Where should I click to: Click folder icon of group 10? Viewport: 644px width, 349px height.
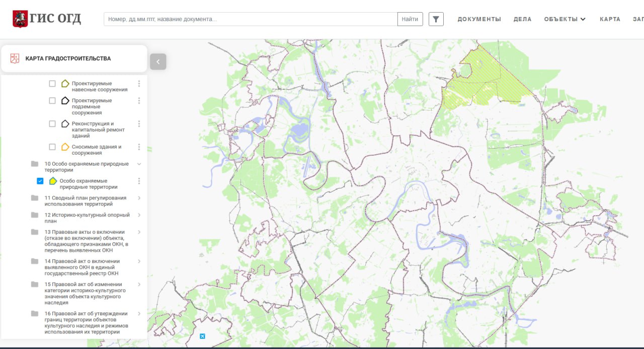pos(35,164)
